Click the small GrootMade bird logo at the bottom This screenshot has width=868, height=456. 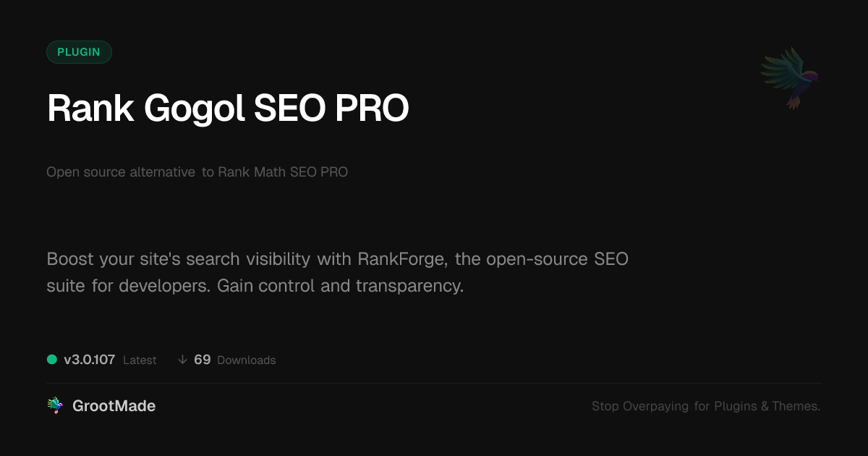click(55, 406)
